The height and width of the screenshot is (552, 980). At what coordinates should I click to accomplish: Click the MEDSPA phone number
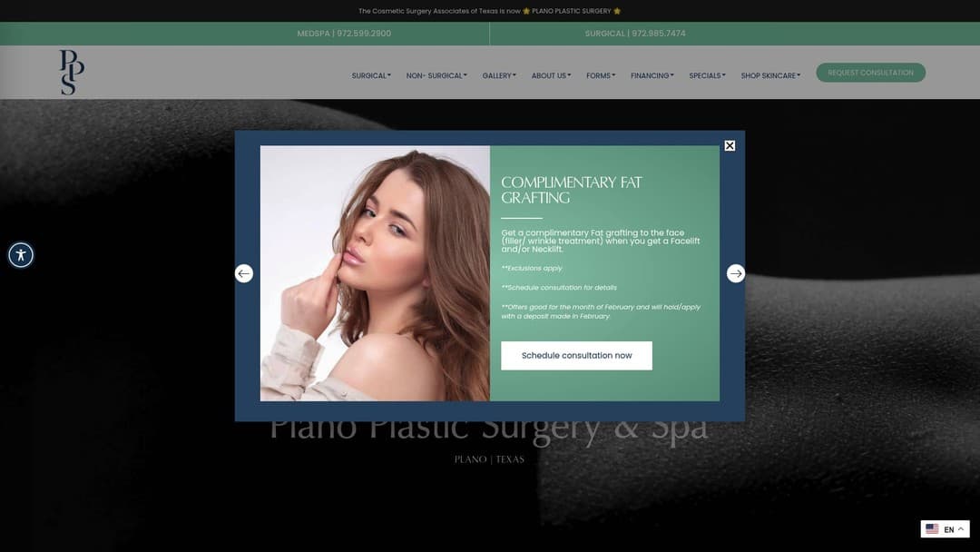coord(343,34)
